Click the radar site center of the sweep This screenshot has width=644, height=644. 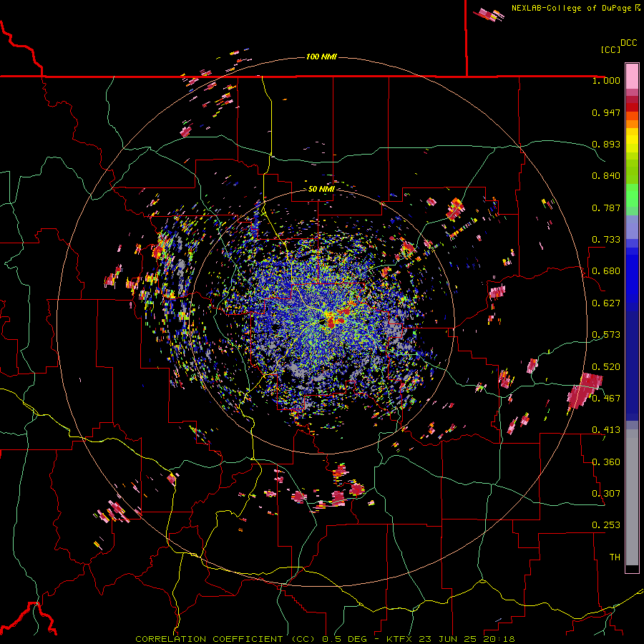322,322
